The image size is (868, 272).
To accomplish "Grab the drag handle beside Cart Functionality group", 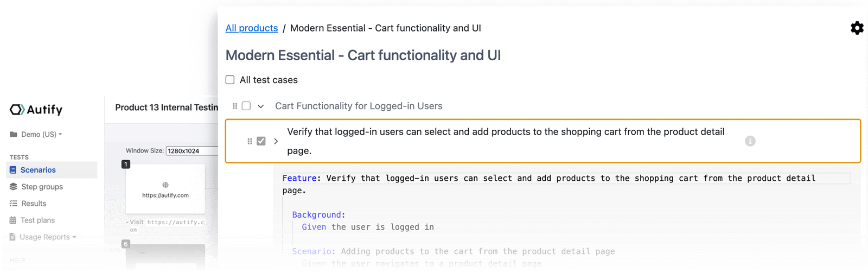I will pos(235,106).
